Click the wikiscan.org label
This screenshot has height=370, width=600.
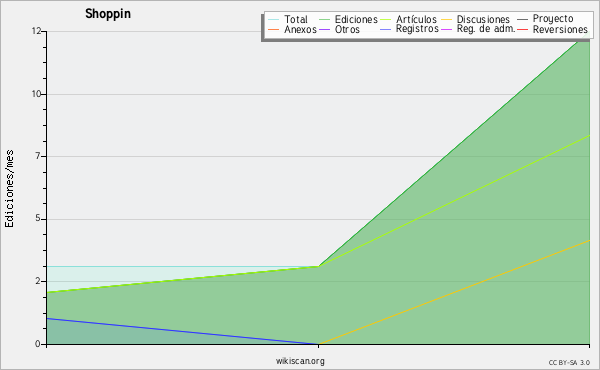click(300, 361)
